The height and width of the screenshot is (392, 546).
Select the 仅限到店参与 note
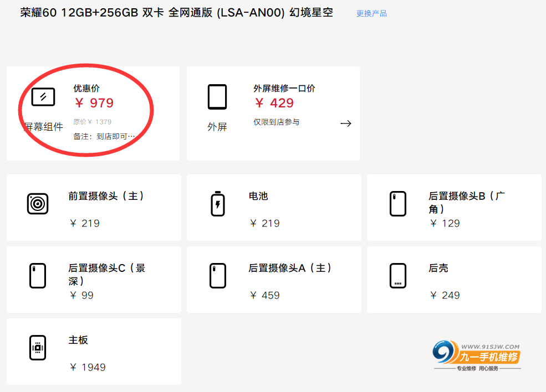(277, 122)
